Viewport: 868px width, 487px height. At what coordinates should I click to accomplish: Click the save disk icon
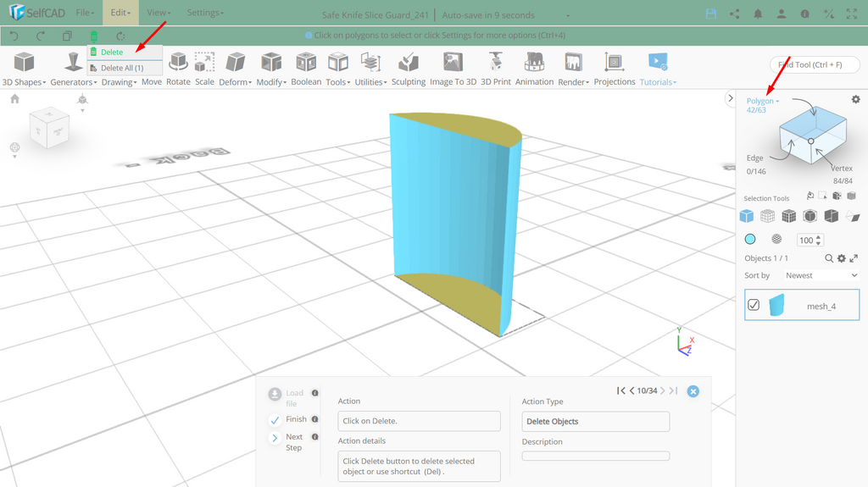pos(711,14)
